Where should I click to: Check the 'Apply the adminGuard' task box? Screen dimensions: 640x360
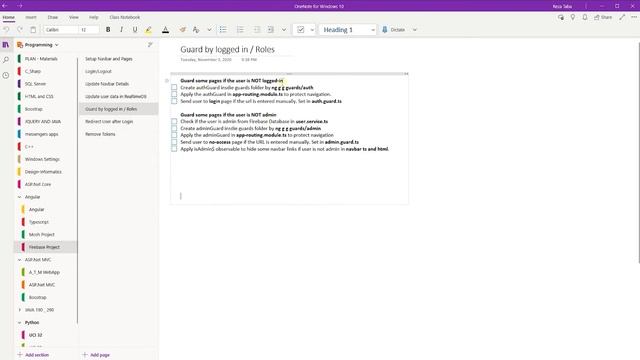coord(174,135)
